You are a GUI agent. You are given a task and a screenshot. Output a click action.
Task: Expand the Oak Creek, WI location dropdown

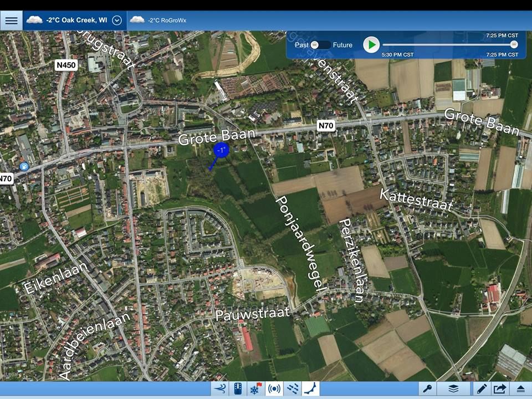(x=117, y=21)
